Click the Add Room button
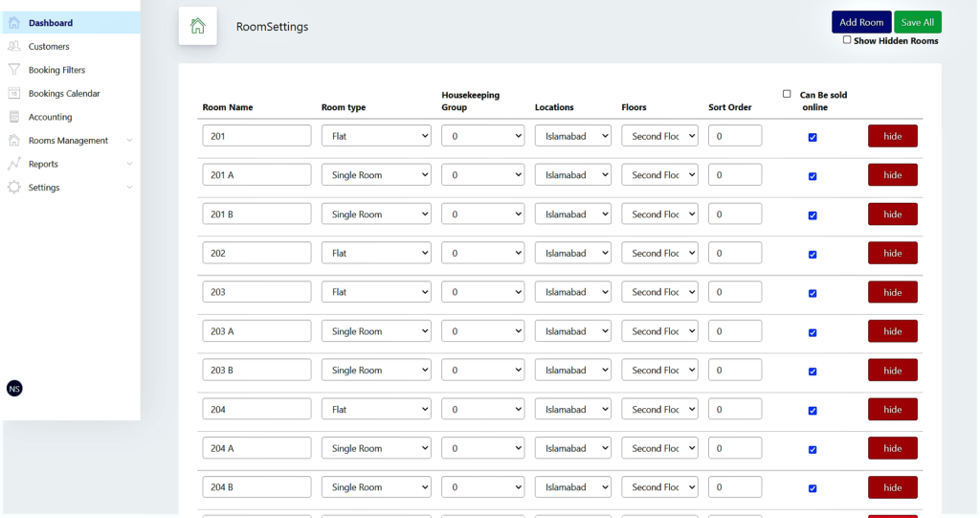Image resolution: width=980 pixels, height=518 pixels. [x=861, y=22]
